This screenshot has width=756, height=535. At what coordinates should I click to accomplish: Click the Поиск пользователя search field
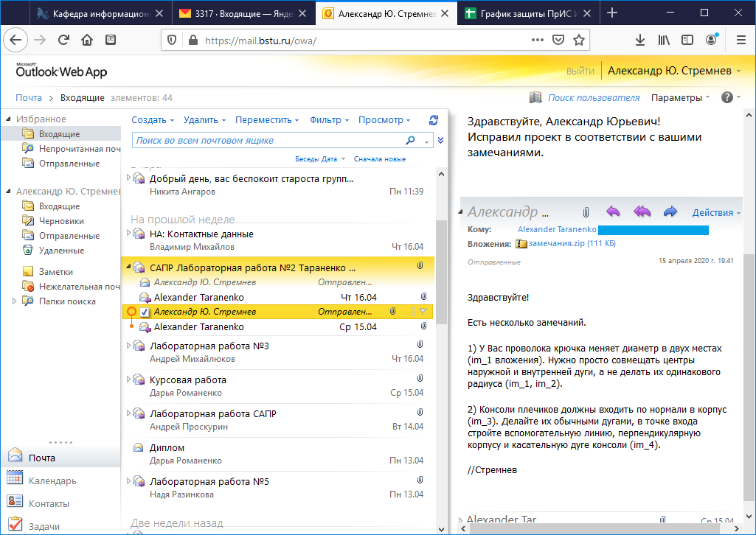594,98
